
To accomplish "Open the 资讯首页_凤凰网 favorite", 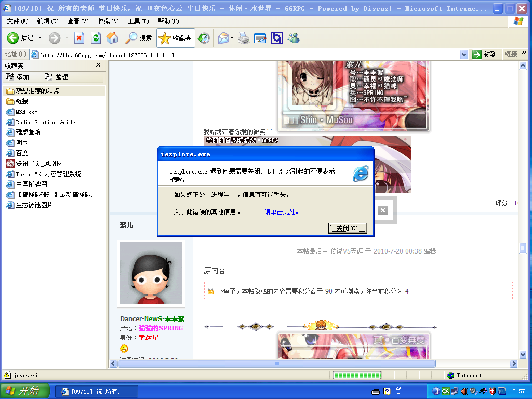I will point(35,164).
